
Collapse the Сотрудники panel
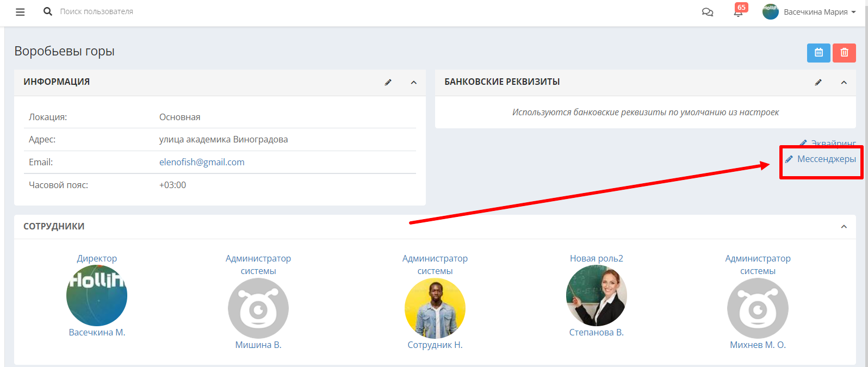point(844,227)
